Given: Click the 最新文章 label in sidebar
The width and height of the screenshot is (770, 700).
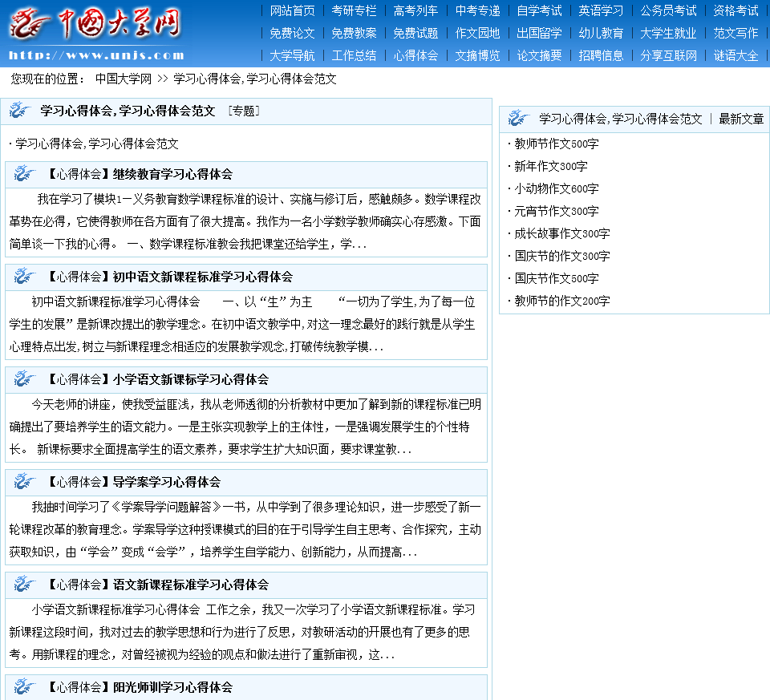Looking at the screenshot, I should (x=741, y=119).
